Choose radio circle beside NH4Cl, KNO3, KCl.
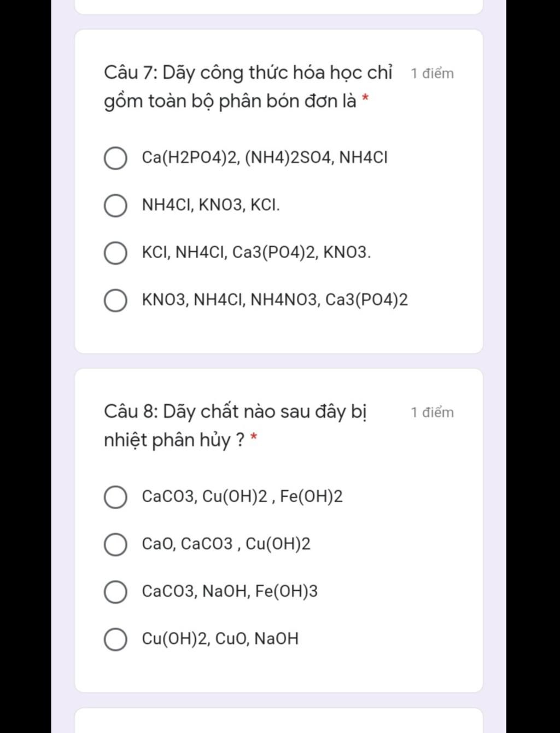 coord(115,206)
